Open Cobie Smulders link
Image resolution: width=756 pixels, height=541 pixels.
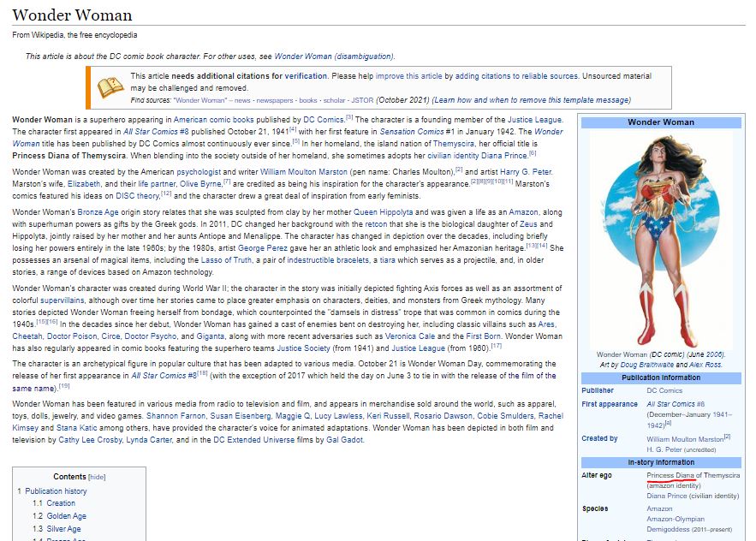pyautogui.click(x=505, y=416)
